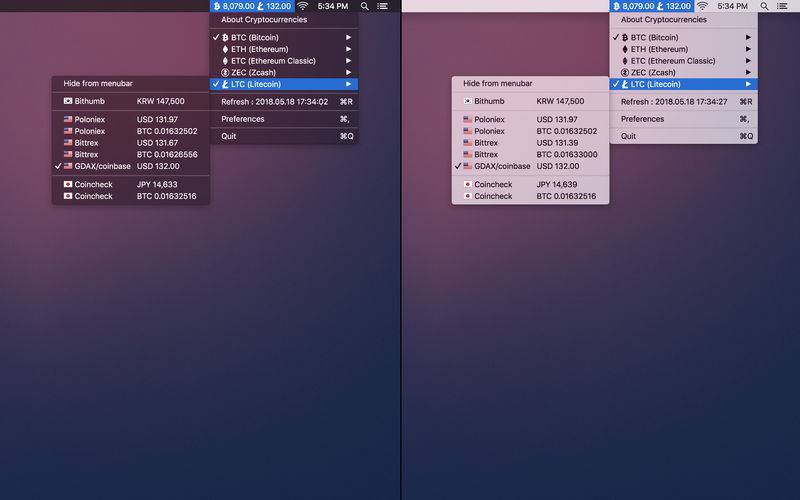The image size is (800, 500).
Task: Select Bithumb KRW 147,500 in the light submenu
Action: click(530, 101)
